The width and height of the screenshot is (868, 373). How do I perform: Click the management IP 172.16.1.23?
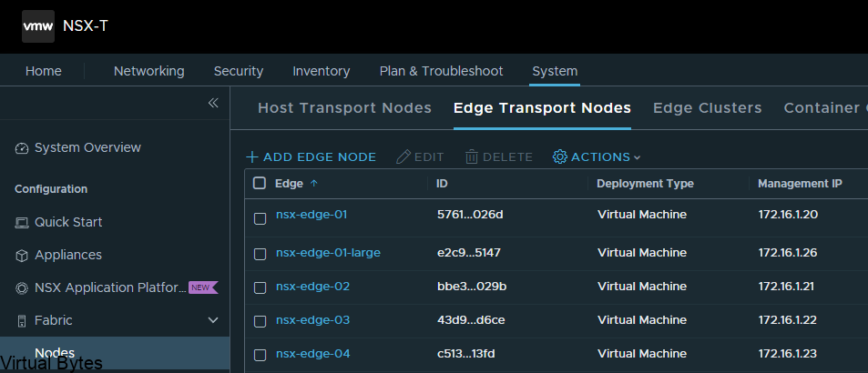[x=787, y=354]
